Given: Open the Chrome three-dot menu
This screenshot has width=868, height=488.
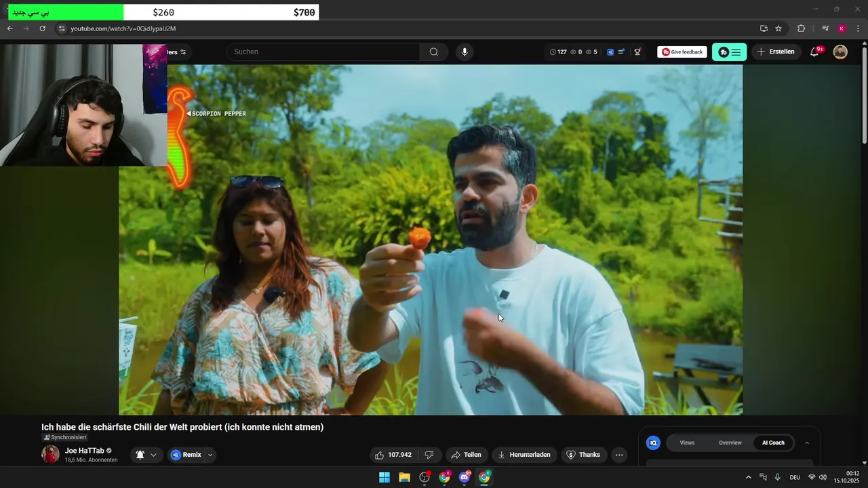Looking at the screenshot, I should (x=859, y=28).
